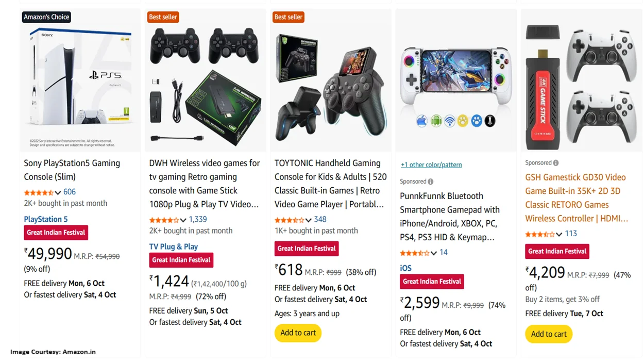Add TOYTONIC Handheld Console to cart

point(298,333)
